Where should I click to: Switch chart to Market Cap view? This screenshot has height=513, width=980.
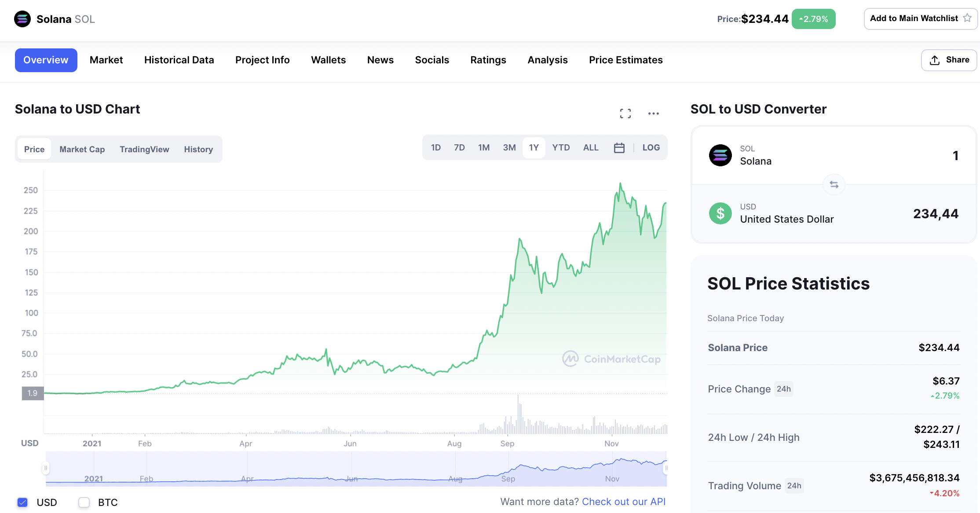pyautogui.click(x=82, y=150)
